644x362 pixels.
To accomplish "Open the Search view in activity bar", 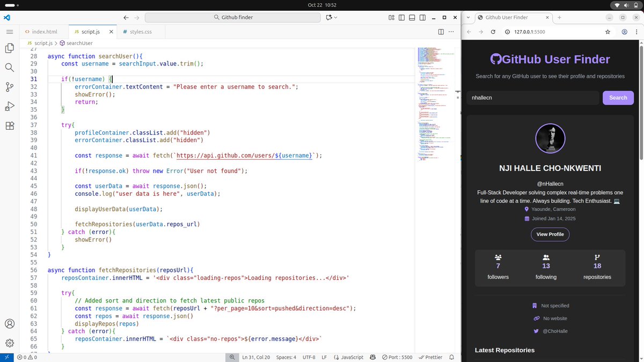I will pyautogui.click(x=9, y=68).
